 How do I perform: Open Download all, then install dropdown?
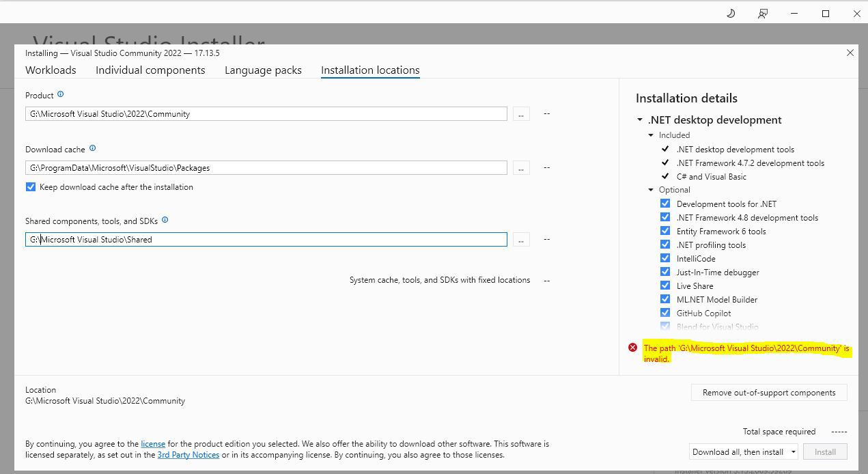click(744, 451)
